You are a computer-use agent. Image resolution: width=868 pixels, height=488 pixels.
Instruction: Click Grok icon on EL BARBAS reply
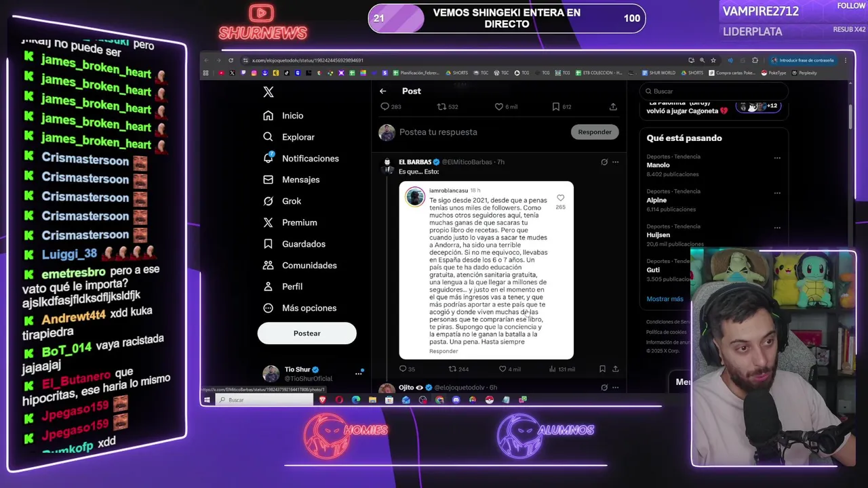pyautogui.click(x=604, y=162)
